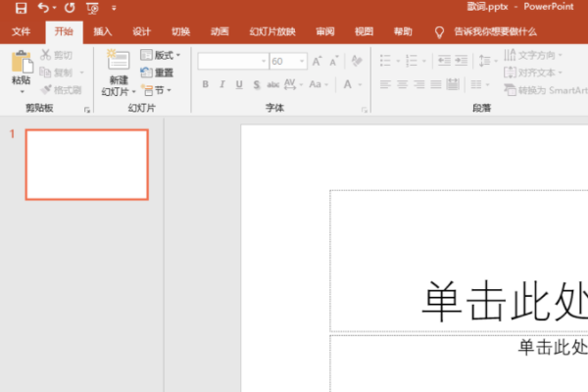The height and width of the screenshot is (392, 588).
Task: Undo the last action
Action: coord(43,8)
